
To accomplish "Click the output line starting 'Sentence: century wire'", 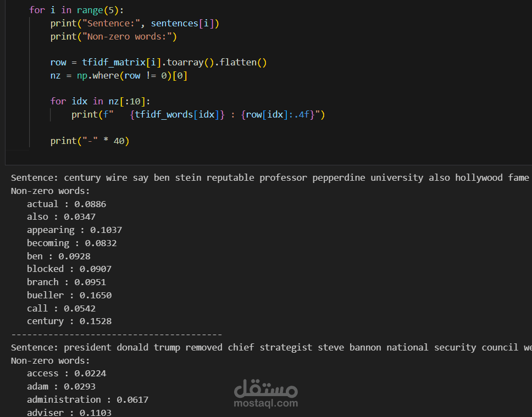I will [270, 178].
